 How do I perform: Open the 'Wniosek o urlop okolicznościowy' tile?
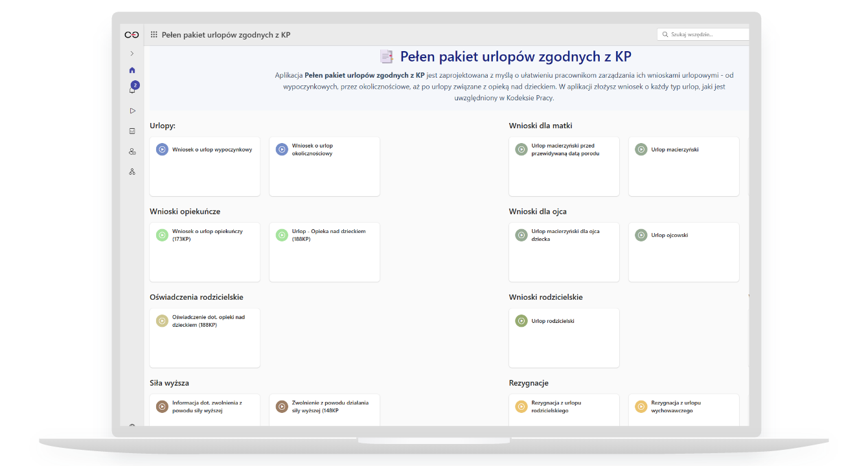point(324,166)
